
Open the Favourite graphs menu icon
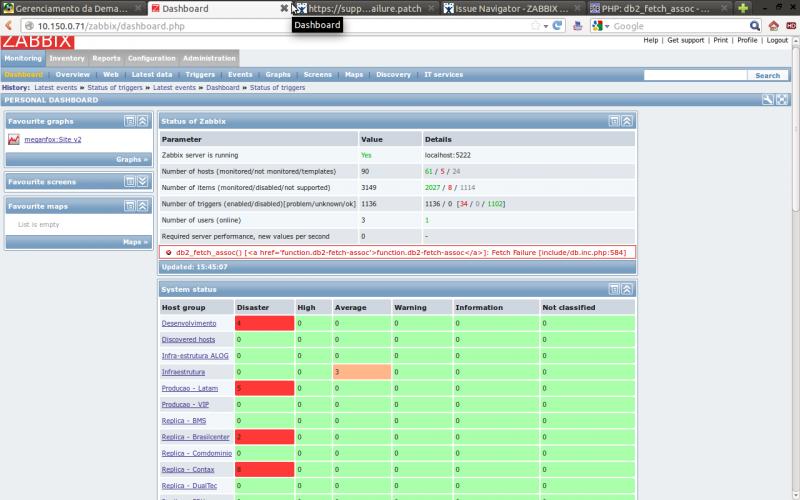pyautogui.click(x=130, y=121)
